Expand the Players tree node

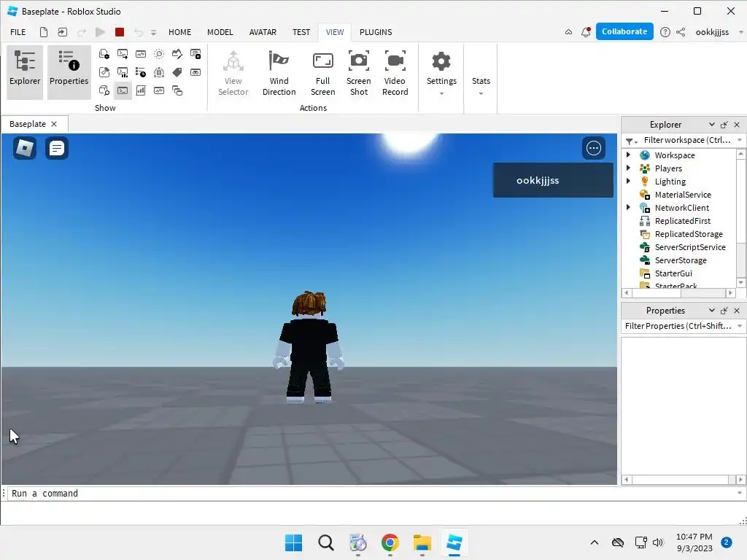coord(628,168)
